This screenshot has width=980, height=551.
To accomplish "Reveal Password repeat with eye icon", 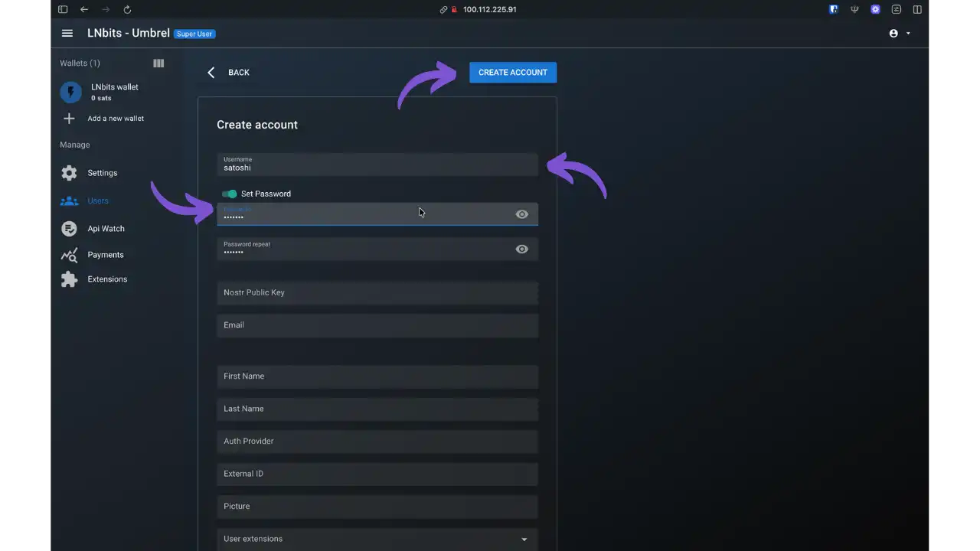I will 521,249.
